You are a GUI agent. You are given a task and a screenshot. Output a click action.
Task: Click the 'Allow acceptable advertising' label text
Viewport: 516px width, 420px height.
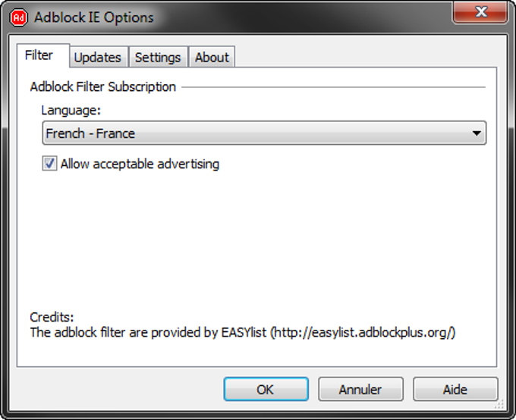coord(140,164)
